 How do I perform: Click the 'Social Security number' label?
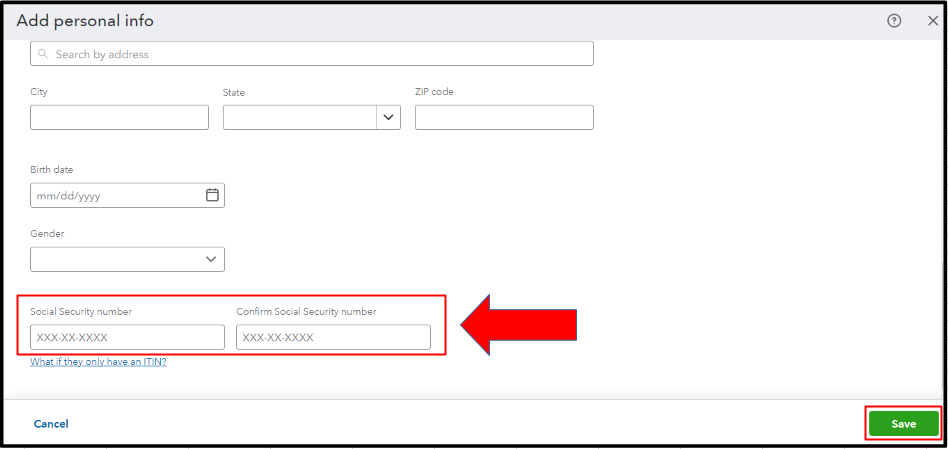(81, 312)
